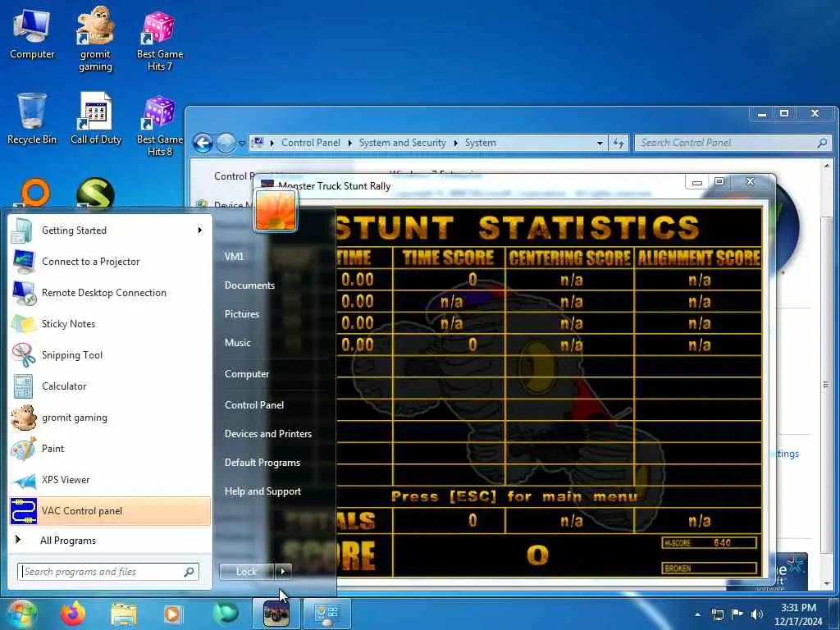Open the Best Game Hits 7 desktop shortcut

click(x=159, y=41)
